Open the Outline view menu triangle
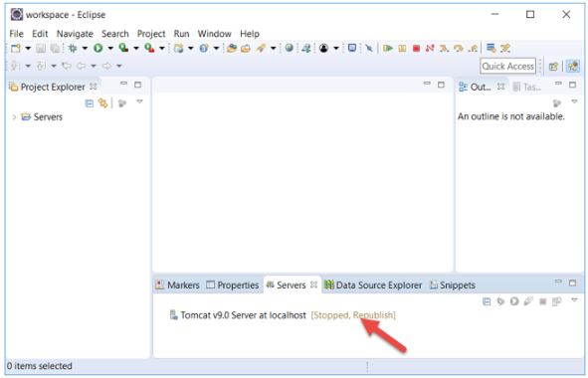588x378 pixels. (x=574, y=101)
